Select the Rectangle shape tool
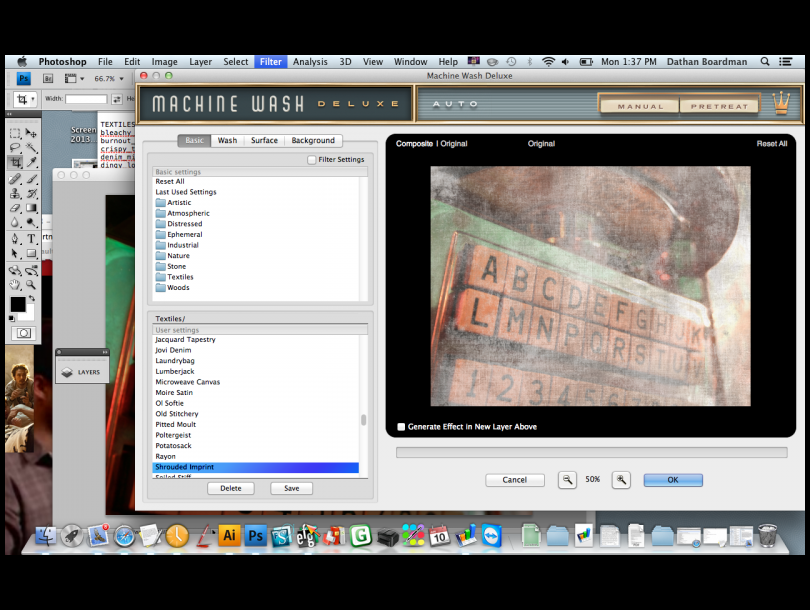This screenshot has height=610, width=810. (x=31, y=254)
